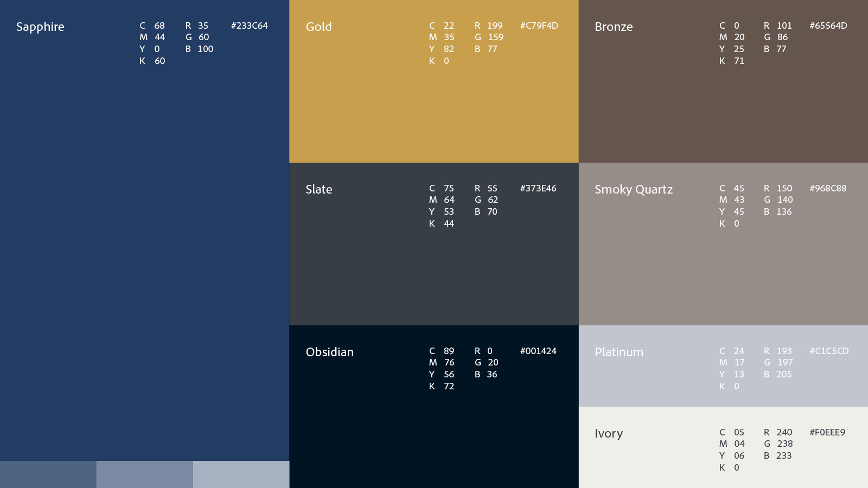Click Slate's C 75 value
This screenshot has width=868, height=488.
click(x=442, y=188)
